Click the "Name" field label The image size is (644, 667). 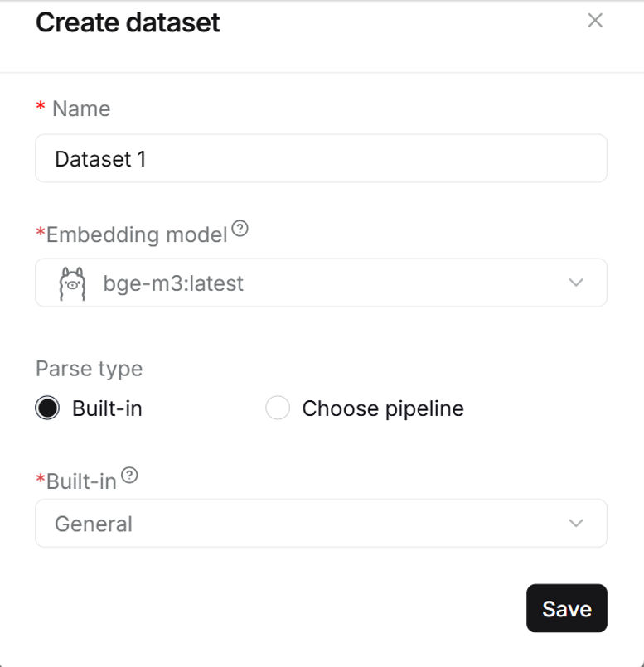click(x=80, y=109)
